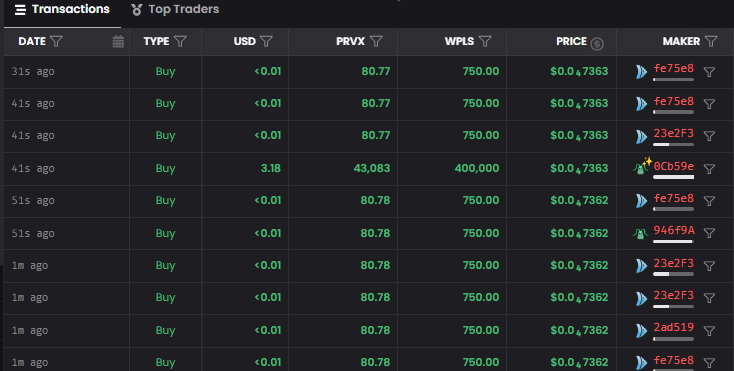The height and width of the screenshot is (371, 734).
Task: Click maker badge icon in 31s ago row
Action: (641, 72)
